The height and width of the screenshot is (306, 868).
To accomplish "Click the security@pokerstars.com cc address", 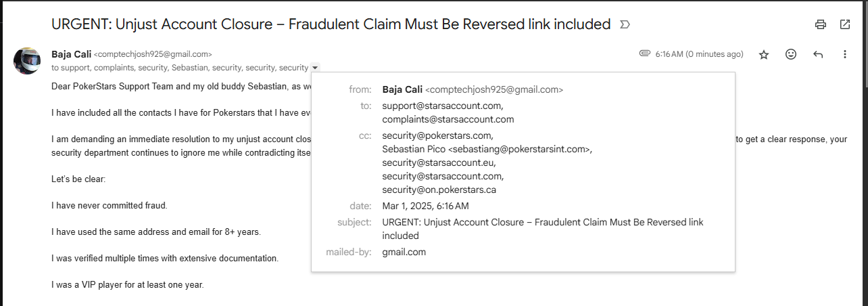I will (437, 135).
